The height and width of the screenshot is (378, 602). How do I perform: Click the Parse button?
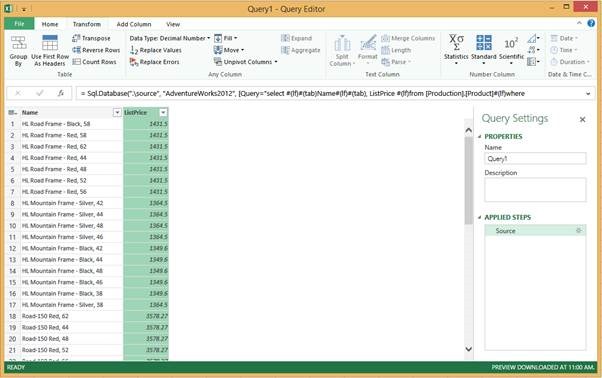click(x=396, y=61)
